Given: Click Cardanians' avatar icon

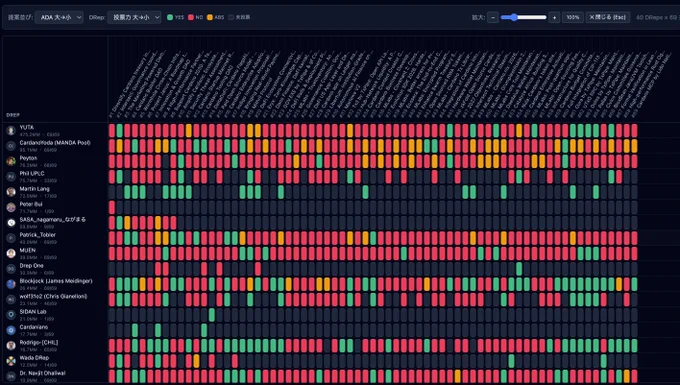Looking at the screenshot, I should (x=11, y=330).
